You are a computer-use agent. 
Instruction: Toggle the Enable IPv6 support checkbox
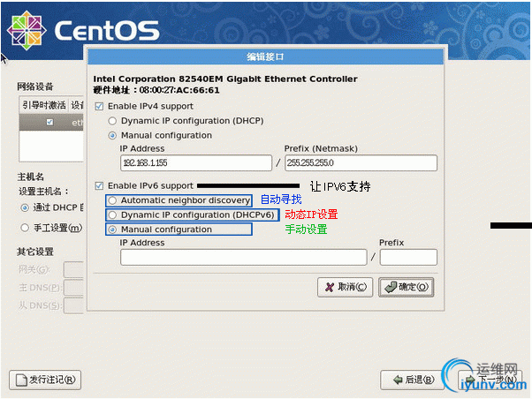(99, 185)
